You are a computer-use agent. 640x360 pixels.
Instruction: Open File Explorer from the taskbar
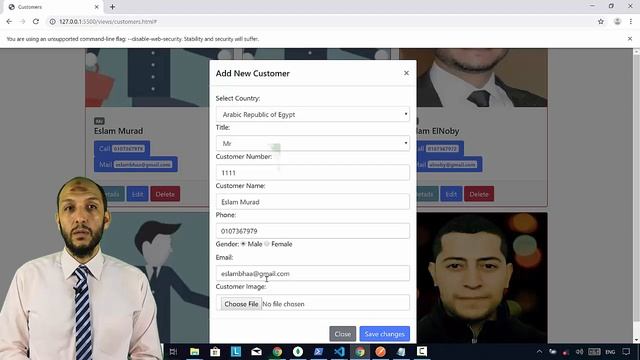point(195,351)
